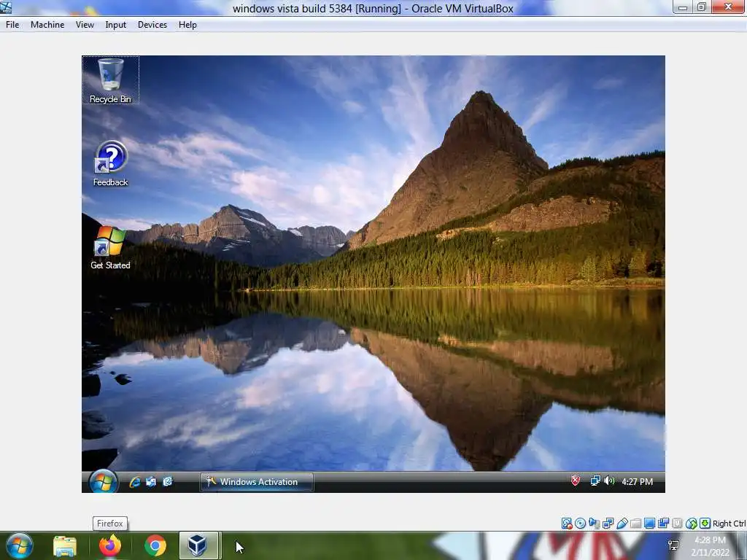Open File Explorer from host taskbar

point(65,545)
